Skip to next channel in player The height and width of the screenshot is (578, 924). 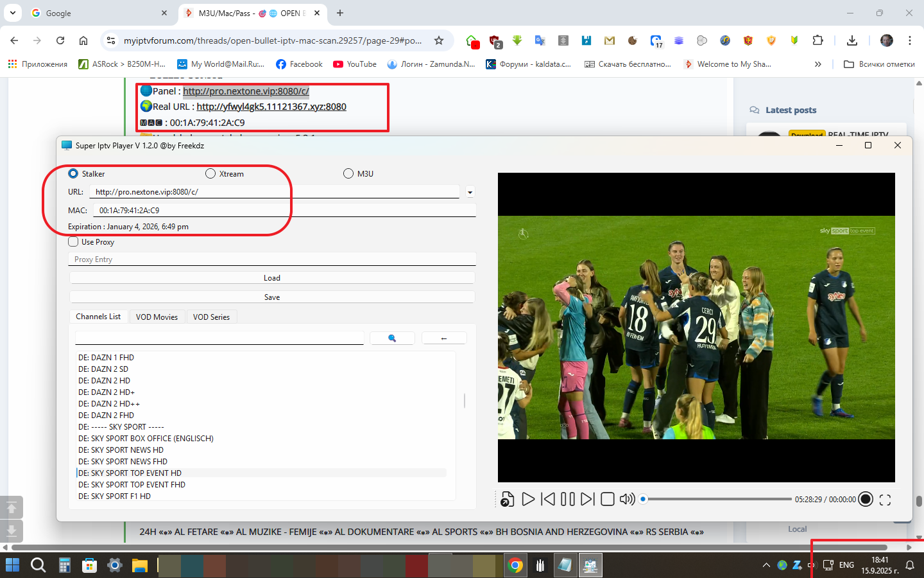[x=588, y=499]
